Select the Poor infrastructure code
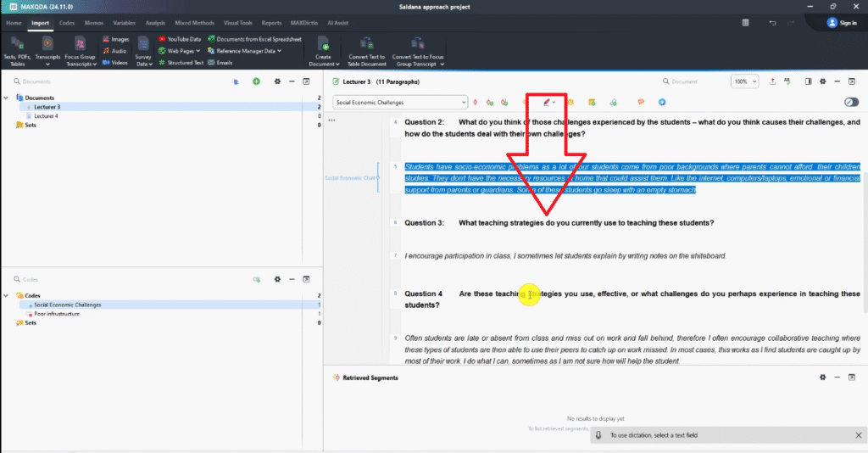This screenshot has height=453, width=868. 57,314
